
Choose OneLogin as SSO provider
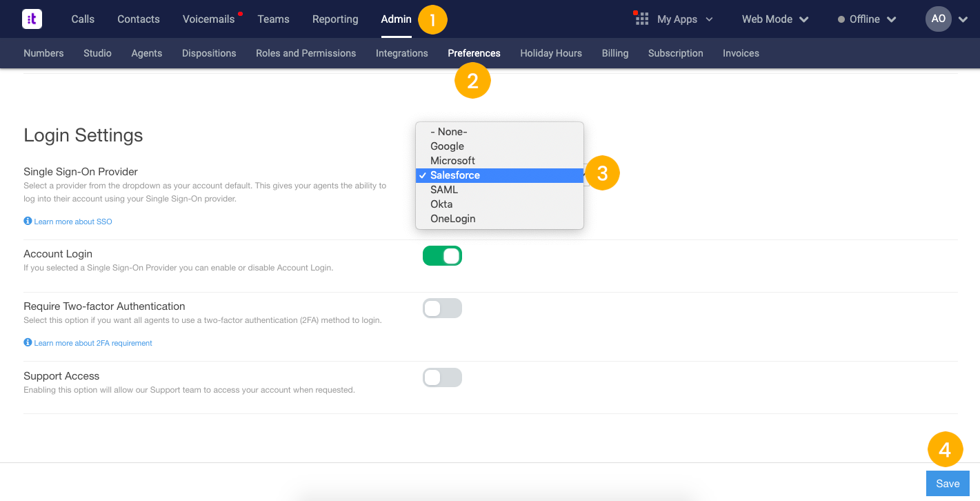[x=499, y=219]
